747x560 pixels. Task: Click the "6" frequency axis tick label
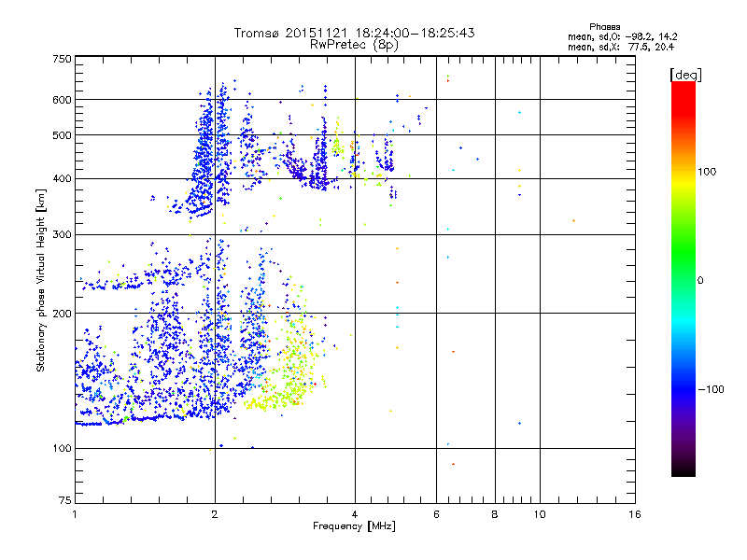[x=436, y=514]
